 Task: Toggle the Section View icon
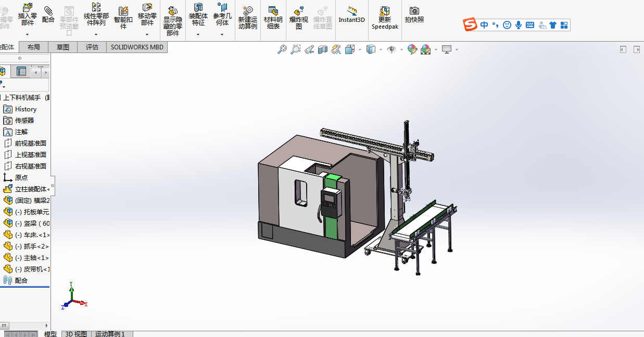click(323, 49)
